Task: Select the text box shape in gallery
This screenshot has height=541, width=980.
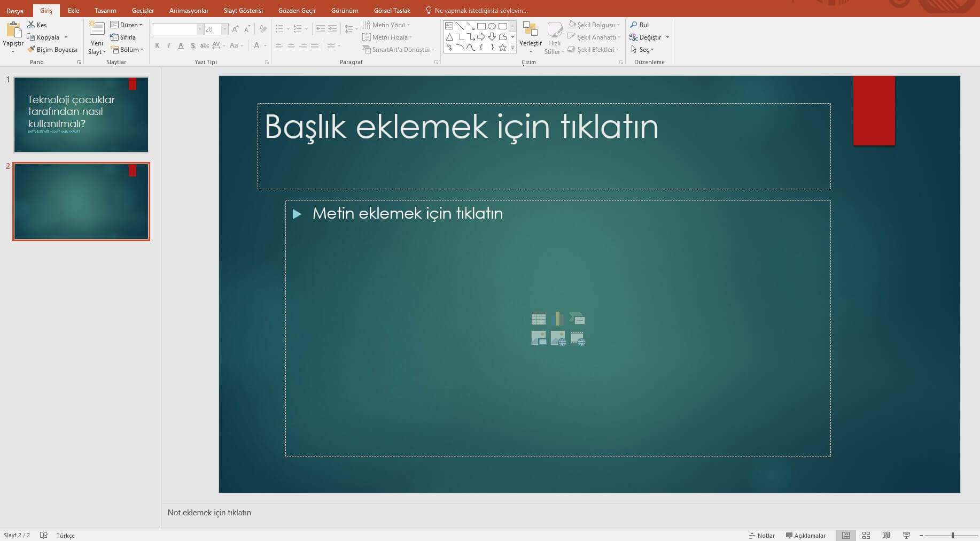Action: coord(449,26)
